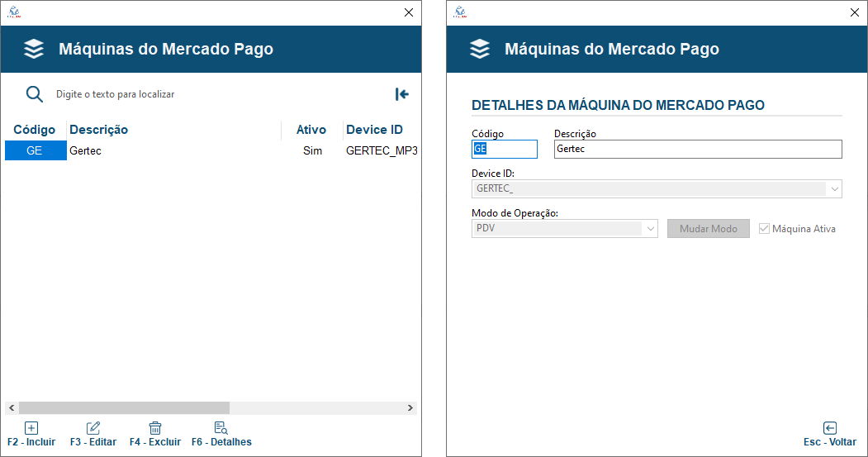Close the right details window

pos(855,12)
